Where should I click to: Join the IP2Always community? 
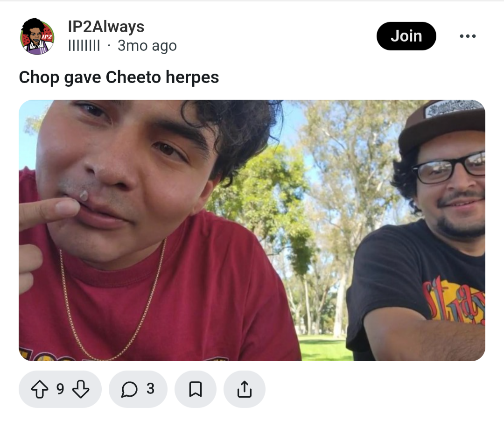point(406,36)
